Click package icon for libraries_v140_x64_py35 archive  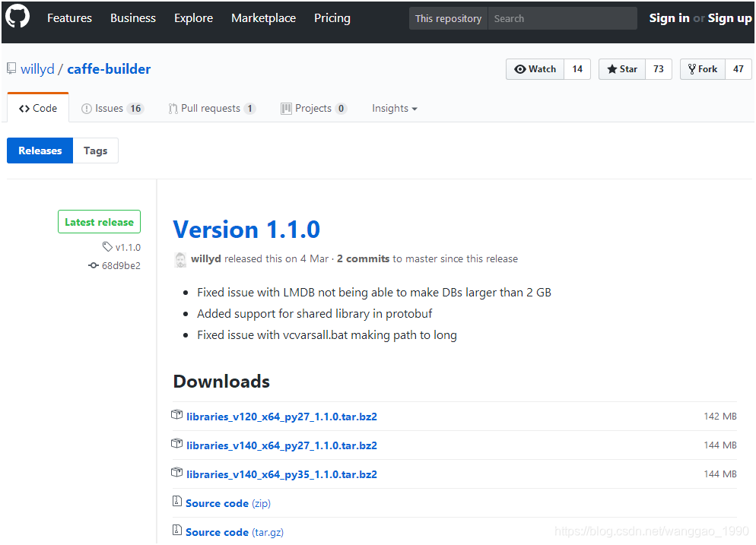[177, 473]
